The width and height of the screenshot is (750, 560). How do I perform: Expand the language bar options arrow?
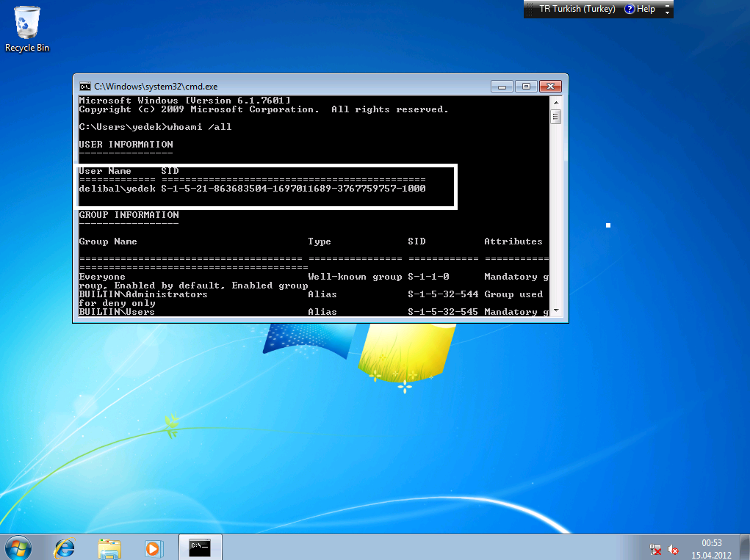(667, 12)
